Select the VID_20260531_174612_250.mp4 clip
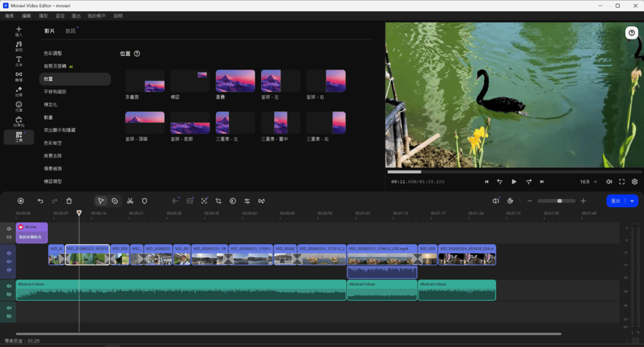The width and height of the screenshot is (644, 347). coord(382,255)
